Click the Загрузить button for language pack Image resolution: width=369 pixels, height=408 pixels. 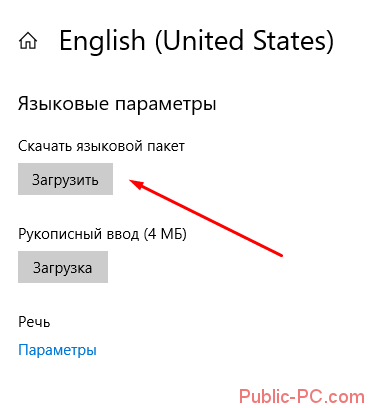tap(65, 179)
